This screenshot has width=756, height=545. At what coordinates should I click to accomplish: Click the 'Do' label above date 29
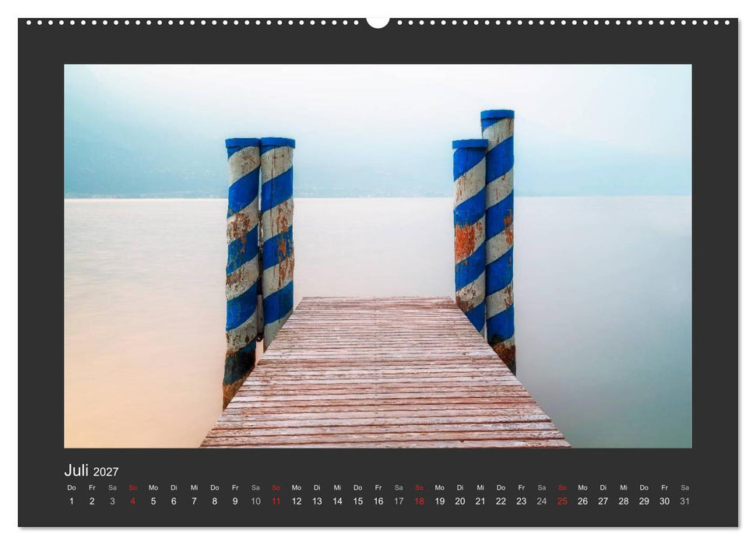point(644,487)
